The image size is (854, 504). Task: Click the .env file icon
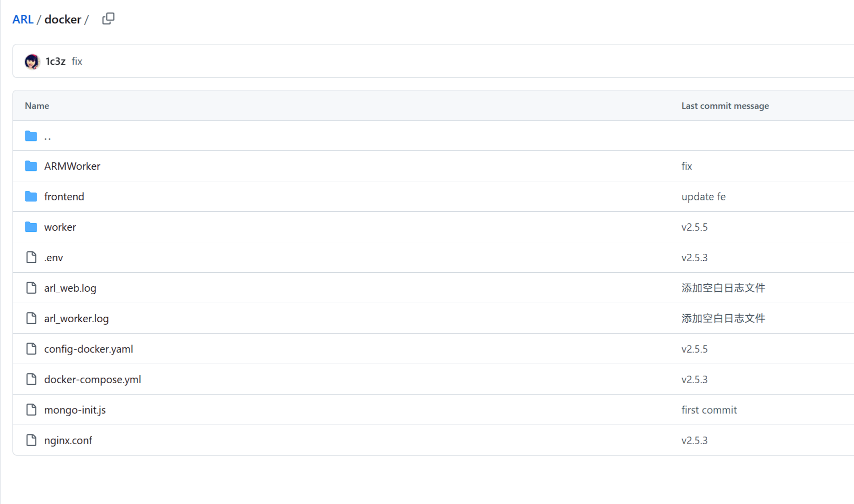coord(31,257)
